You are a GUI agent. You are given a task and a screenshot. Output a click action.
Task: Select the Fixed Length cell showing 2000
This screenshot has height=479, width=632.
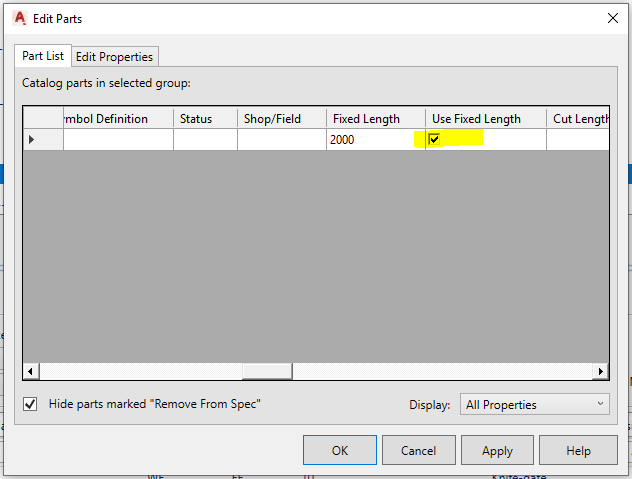(376, 140)
